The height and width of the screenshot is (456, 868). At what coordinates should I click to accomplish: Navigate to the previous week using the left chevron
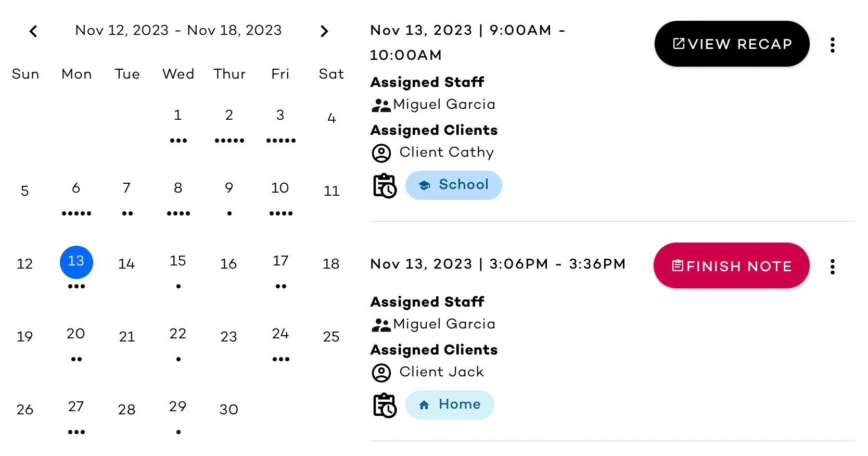[33, 31]
